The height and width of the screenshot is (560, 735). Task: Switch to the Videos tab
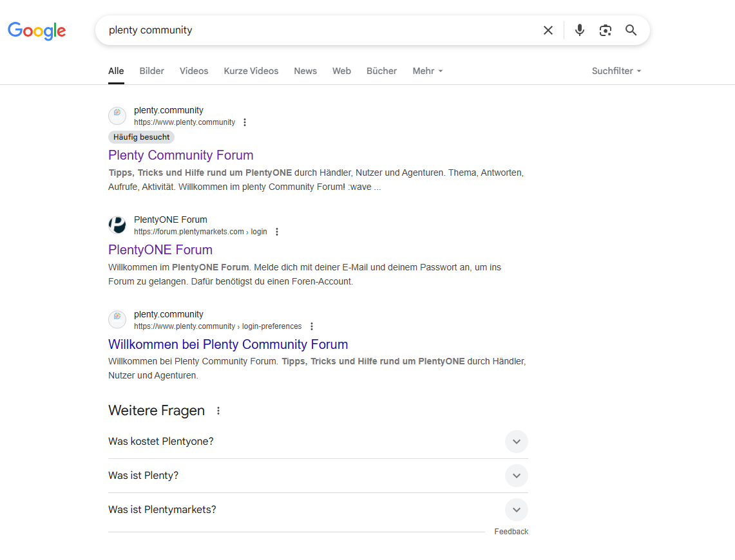194,71
